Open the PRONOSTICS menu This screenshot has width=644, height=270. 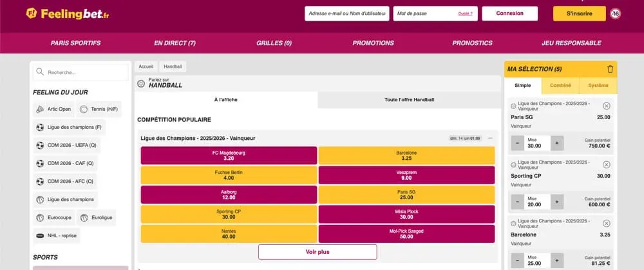[x=472, y=43]
